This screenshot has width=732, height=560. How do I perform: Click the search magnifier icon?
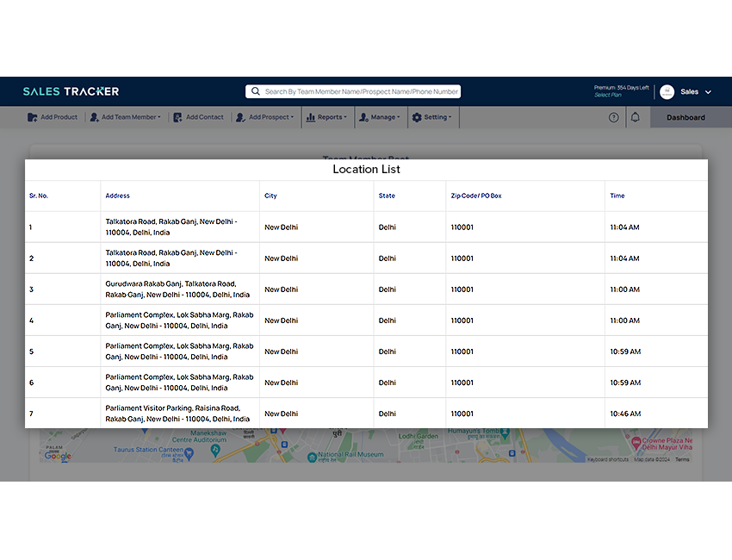[256, 91]
